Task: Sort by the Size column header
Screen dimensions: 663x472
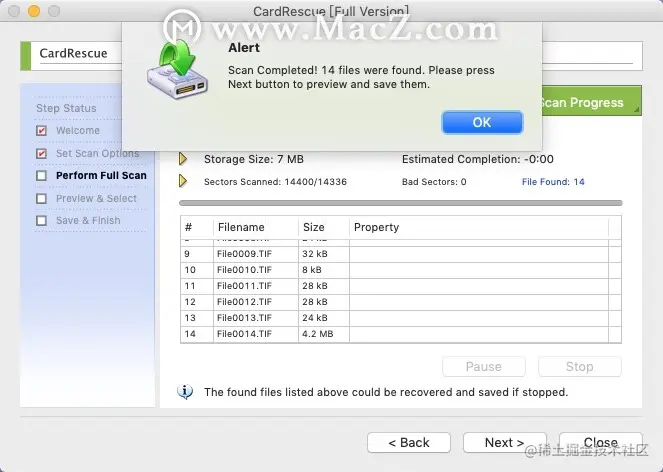Action: click(x=324, y=228)
